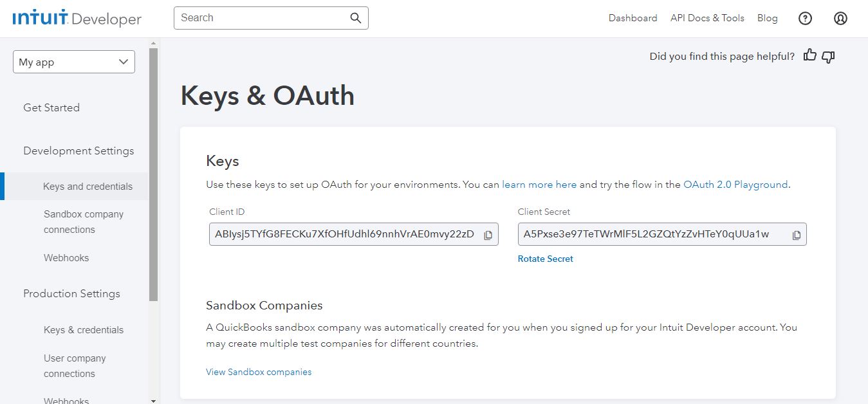Open the help question mark icon
Viewport: 868px width, 404px height.
pos(805,19)
